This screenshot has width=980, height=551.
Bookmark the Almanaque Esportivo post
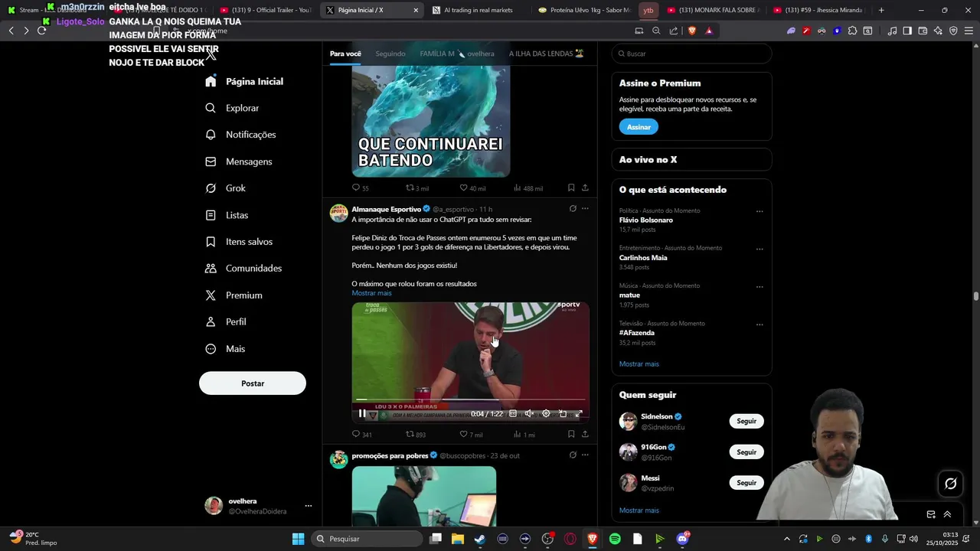pos(571,434)
